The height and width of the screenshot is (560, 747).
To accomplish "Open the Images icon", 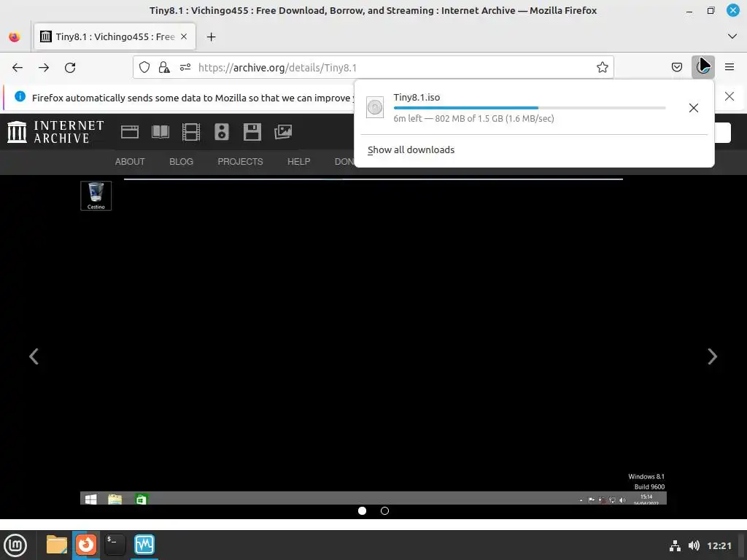I will (x=283, y=132).
